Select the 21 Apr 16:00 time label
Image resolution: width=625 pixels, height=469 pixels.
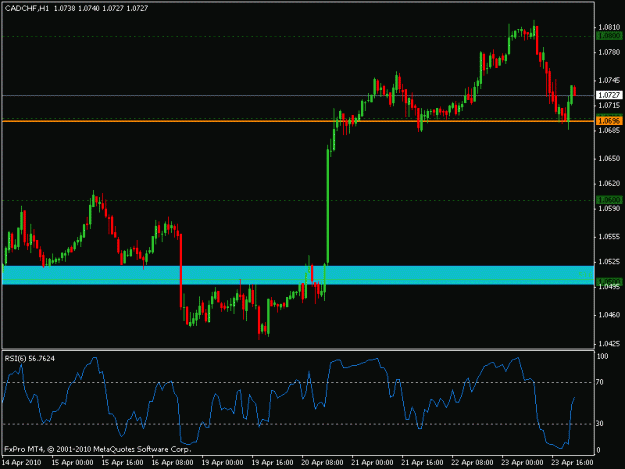(x=422, y=462)
